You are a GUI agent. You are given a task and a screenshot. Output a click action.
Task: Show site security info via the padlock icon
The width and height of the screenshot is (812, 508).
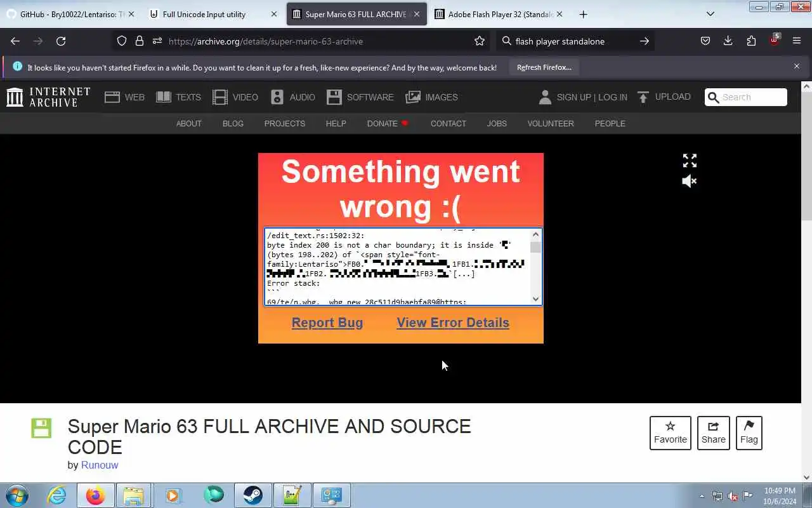[x=140, y=41]
